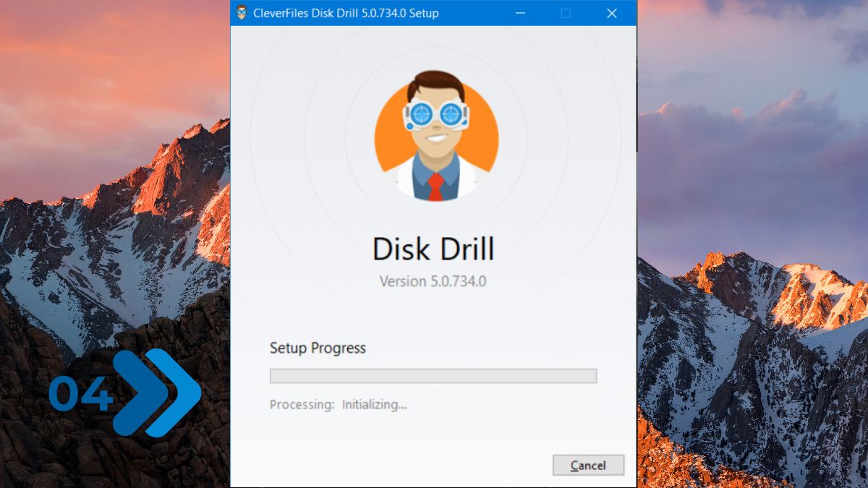This screenshot has width=868, height=488.
Task: Click the Setup Progress bar
Action: (x=433, y=376)
